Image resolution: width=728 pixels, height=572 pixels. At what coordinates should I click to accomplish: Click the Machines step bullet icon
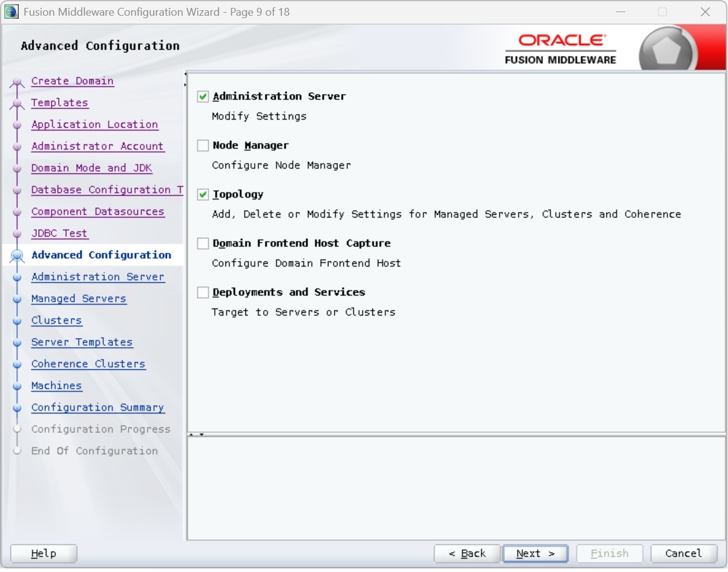pos(17,387)
